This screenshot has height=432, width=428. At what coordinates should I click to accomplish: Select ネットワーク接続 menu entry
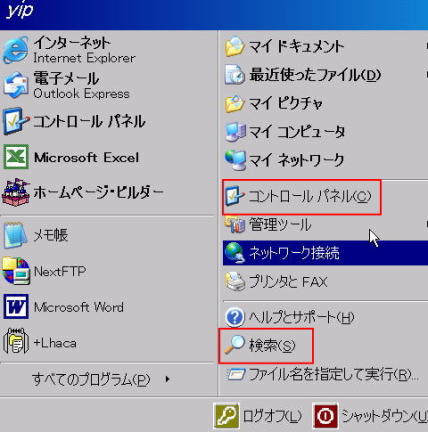tap(325, 253)
